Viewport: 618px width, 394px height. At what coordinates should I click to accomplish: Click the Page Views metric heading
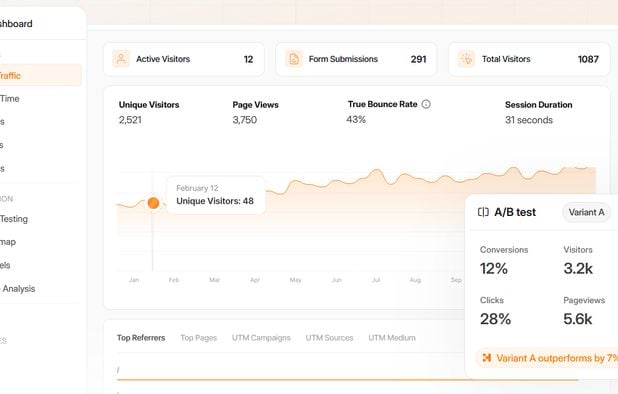pyautogui.click(x=255, y=105)
